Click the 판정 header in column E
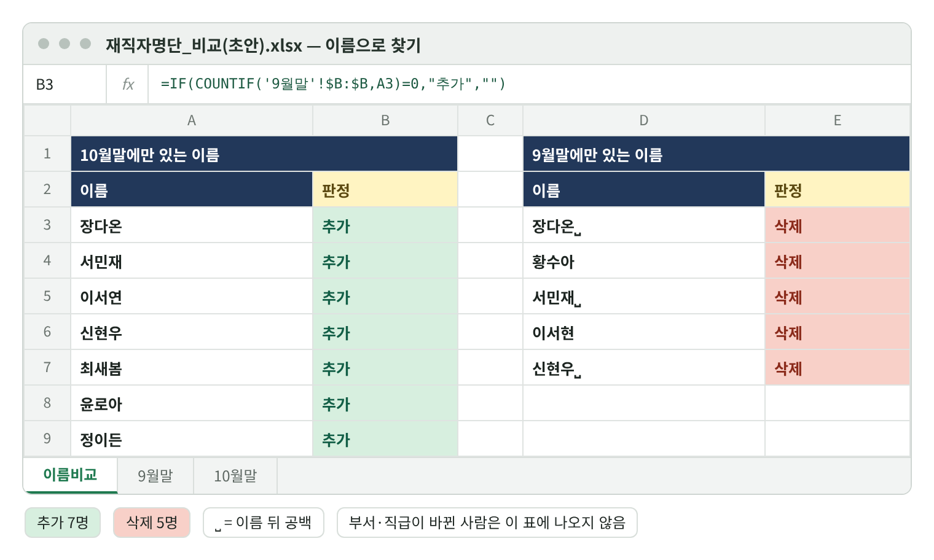This screenshot has height=560, width=934. pyautogui.click(x=838, y=189)
